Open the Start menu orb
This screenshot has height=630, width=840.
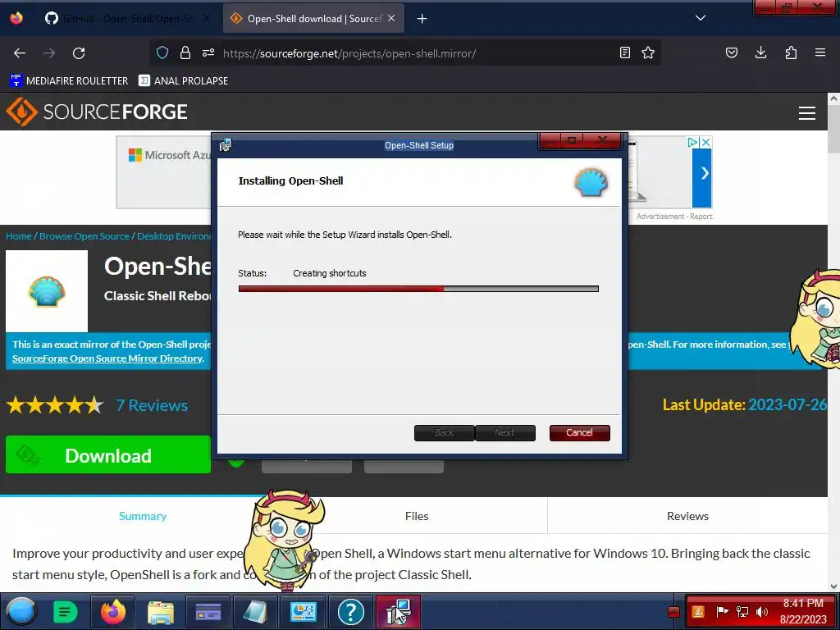click(21, 611)
